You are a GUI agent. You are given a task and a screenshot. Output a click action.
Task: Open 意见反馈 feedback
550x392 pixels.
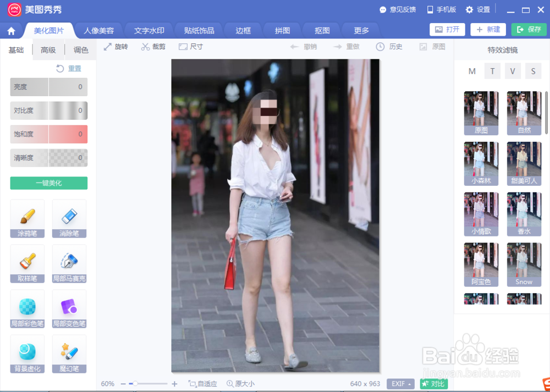(398, 10)
